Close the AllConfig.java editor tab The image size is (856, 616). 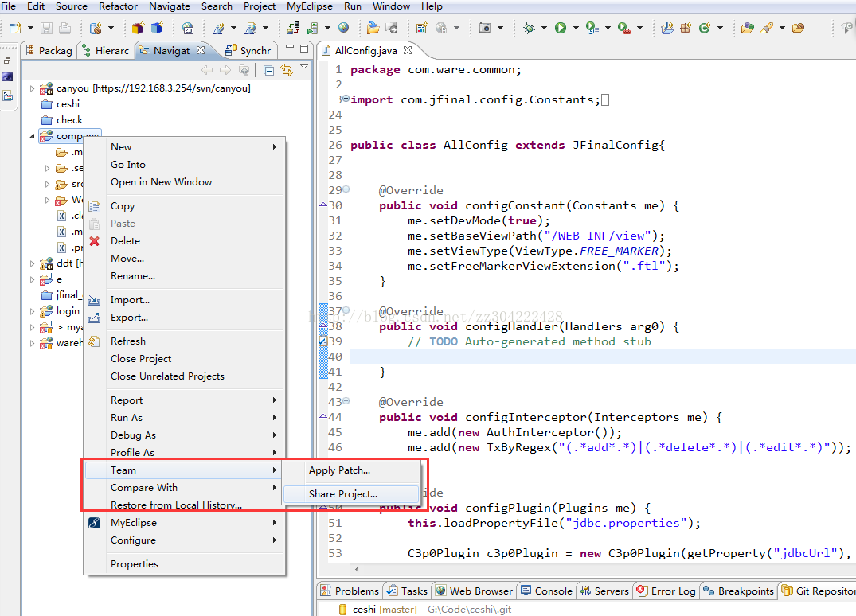coord(407,50)
